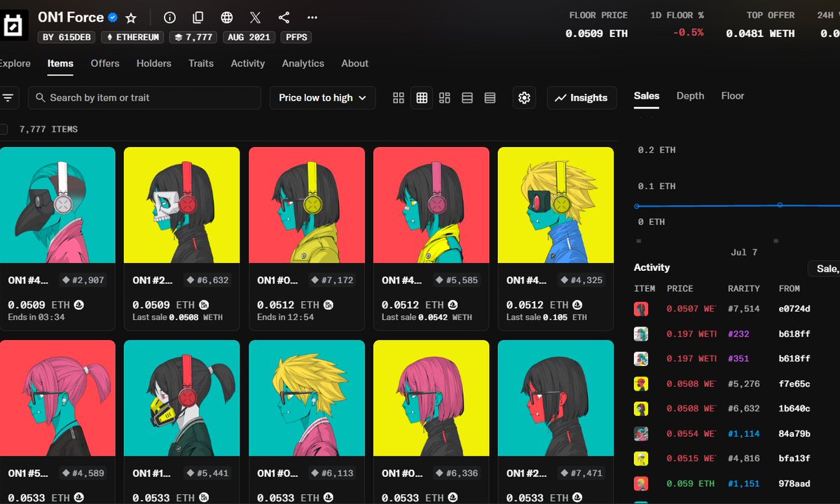Switch to the compact grid view
840x504 pixels.
coord(422,98)
